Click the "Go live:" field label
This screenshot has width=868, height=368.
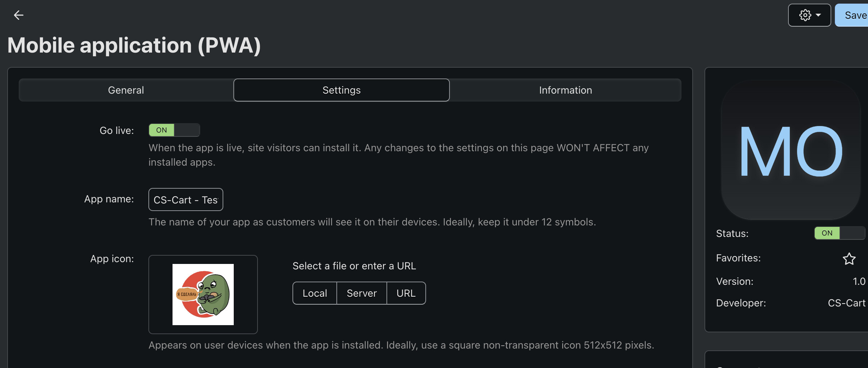tap(117, 130)
